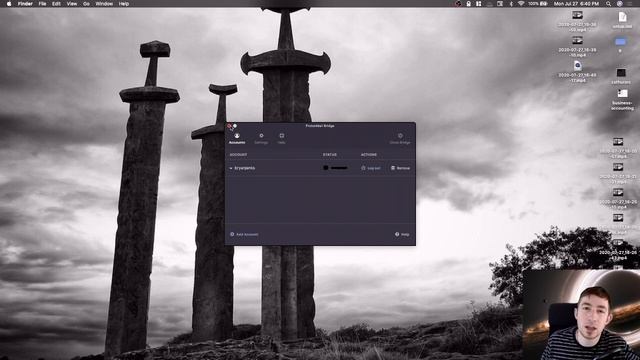Click Remove for the bryanjenks account
The height and width of the screenshot is (360, 640).
pyautogui.click(x=400, y=168)
